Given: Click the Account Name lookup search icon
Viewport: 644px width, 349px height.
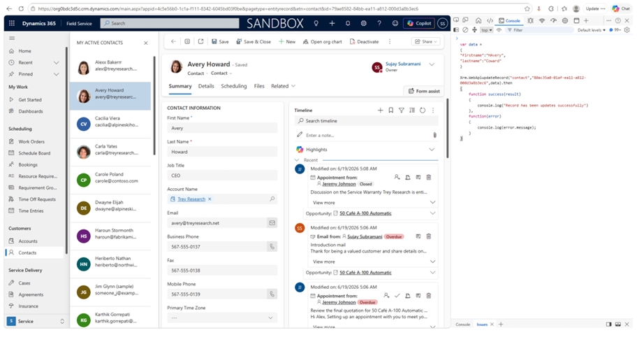Looking at the screenshot, I should (x=272, y=199).
